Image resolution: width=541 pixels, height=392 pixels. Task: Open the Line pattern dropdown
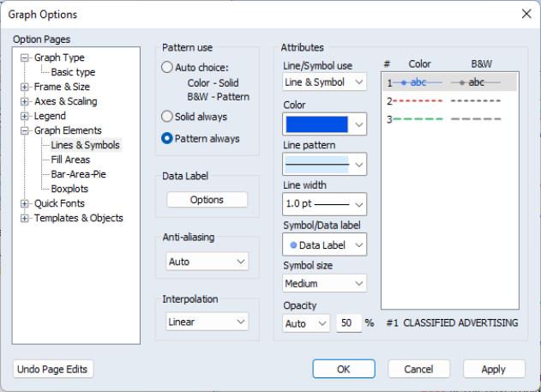pos(324,164)
